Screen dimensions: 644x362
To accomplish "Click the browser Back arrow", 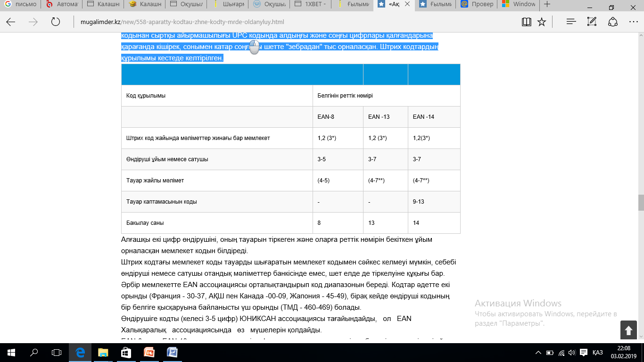I will click(10, 22).
